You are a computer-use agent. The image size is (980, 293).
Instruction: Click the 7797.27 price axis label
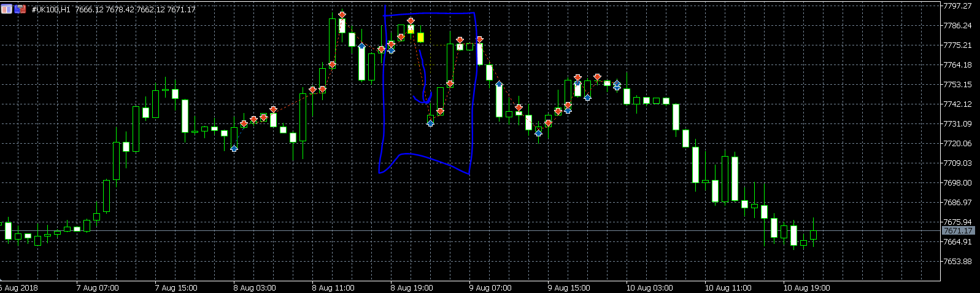click(x=959, y=6)
